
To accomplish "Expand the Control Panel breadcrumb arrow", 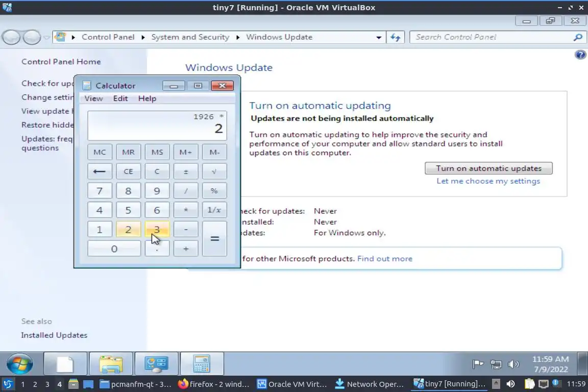I will click(x=143, y=37).
